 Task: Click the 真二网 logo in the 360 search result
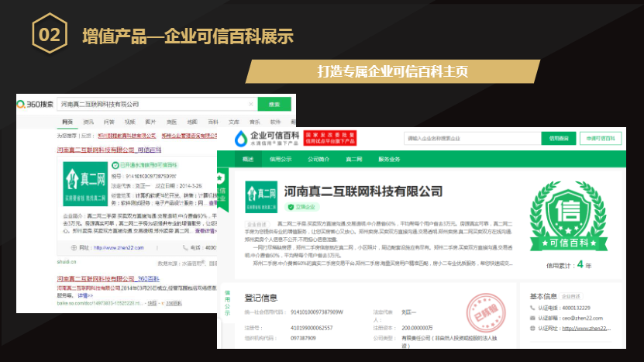[x=85, y=184]
